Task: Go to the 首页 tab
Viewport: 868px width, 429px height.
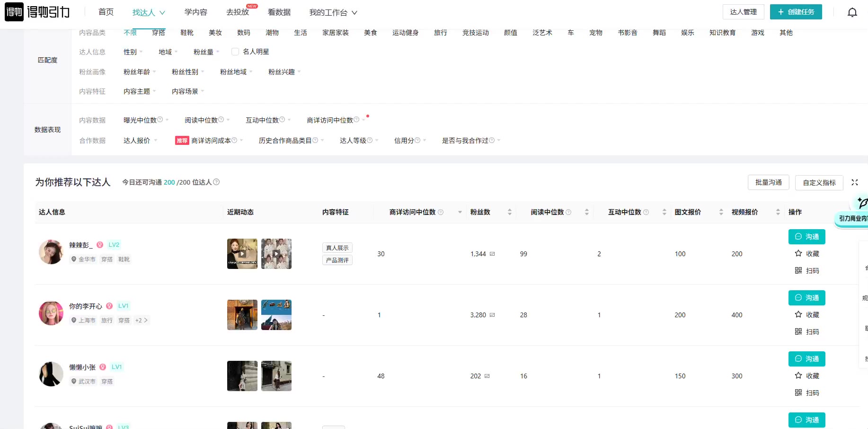Action: [x=106, y=12]
